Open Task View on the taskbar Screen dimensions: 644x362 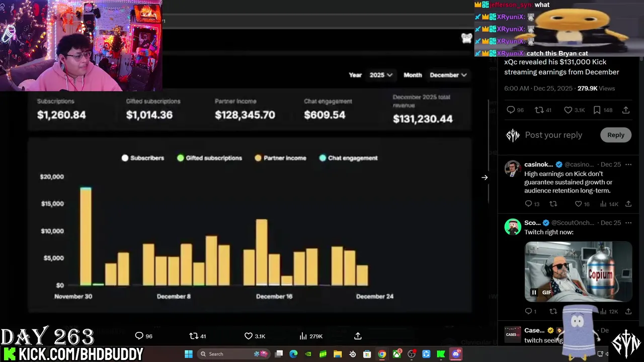click(279, 354)
